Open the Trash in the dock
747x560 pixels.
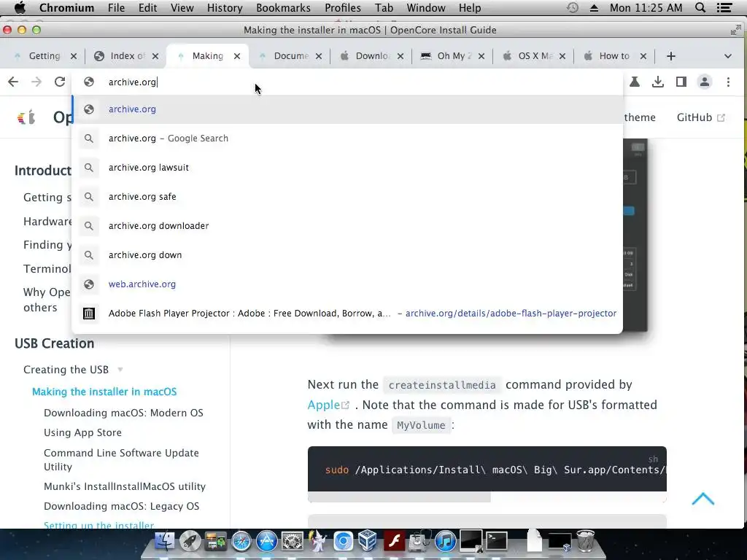point(585,540)
